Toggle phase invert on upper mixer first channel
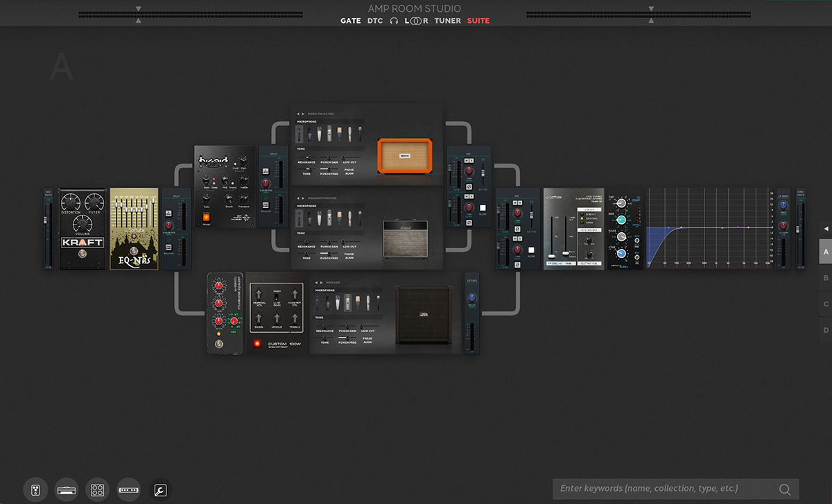Screen dimensions: 832x504 point(469,187)
